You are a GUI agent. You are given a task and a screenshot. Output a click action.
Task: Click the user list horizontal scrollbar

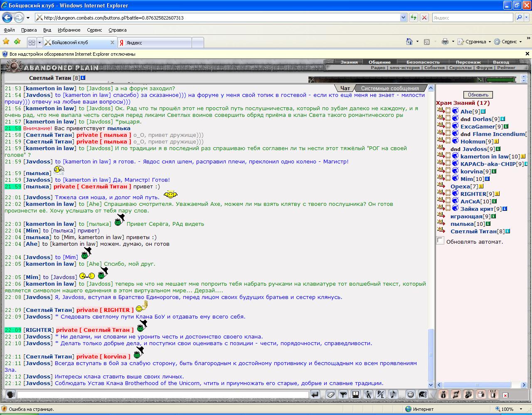pos(481,385)
